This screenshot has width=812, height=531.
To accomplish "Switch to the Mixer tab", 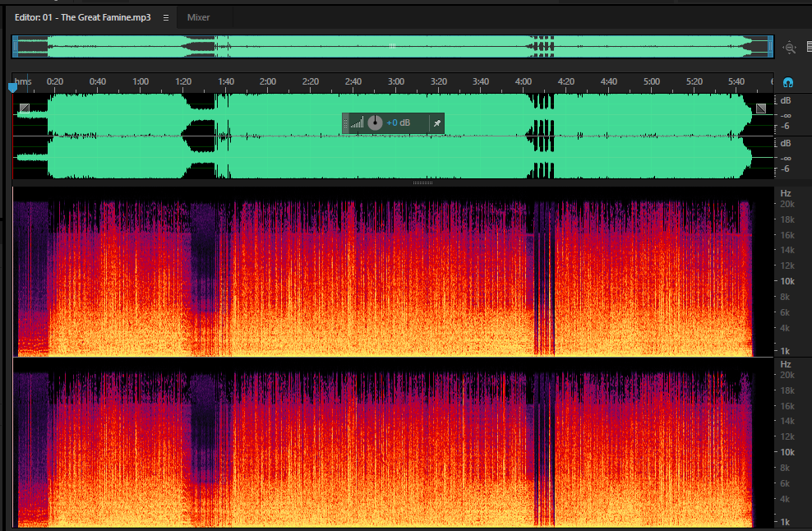I will point(198,17).
